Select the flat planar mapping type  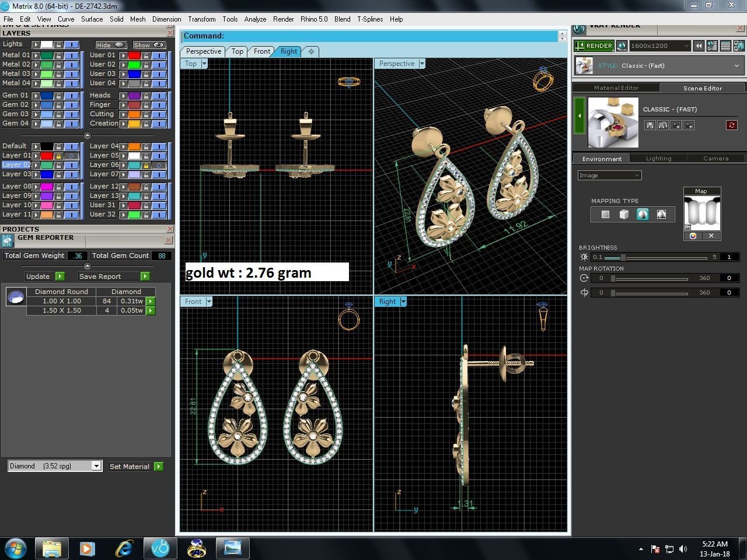click(x=605, y=215)
